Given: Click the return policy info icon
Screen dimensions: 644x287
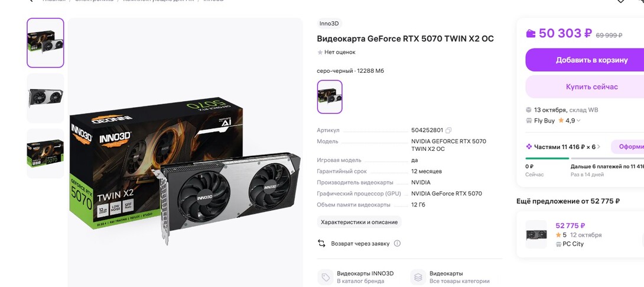Looking at the screenshot, I should 397,243.
